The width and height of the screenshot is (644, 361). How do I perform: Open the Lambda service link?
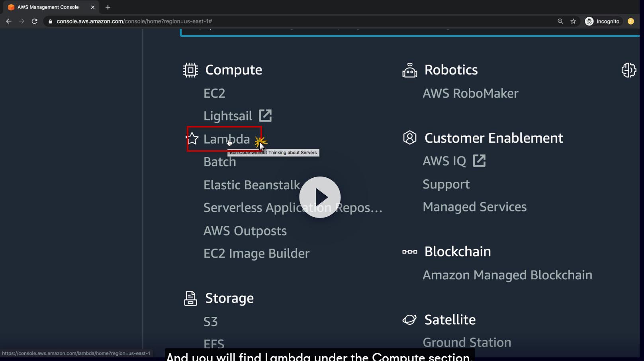point(227,139)
